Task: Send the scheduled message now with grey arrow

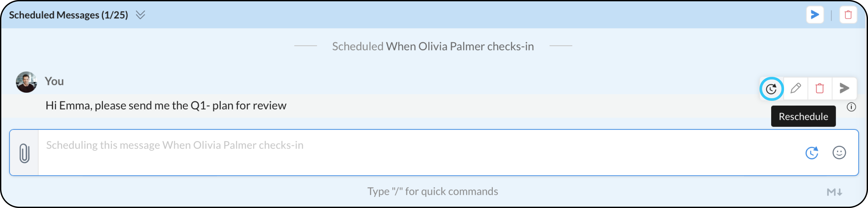Action: point(844,88)
